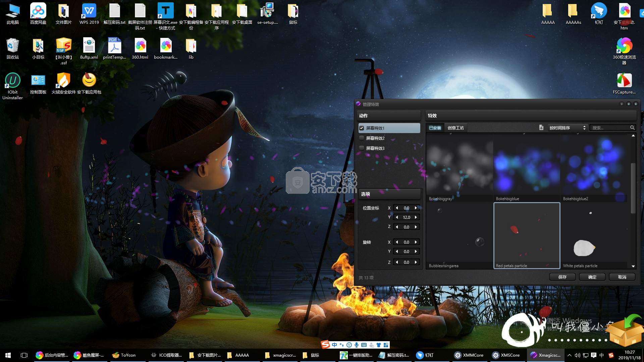Enable 屏幕特效2 checkbox
This screenshot has height=362, width=644.
coord(362,138)
